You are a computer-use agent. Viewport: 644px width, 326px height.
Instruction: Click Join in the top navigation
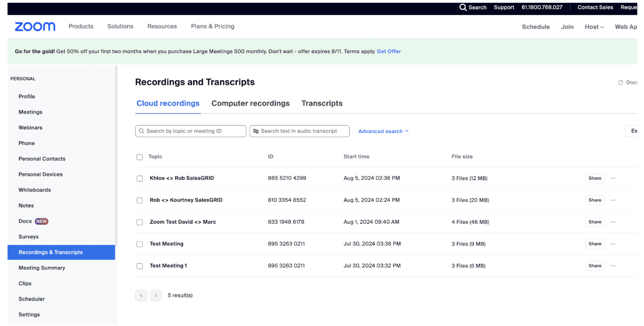[x=567, y=27]
